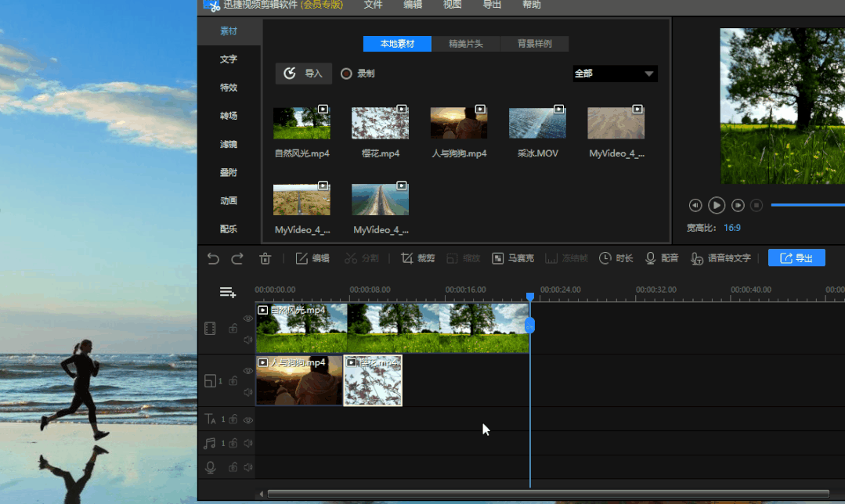Open the 文件 menu
This screenshot has height=504, width=845.
click(374, 5)
